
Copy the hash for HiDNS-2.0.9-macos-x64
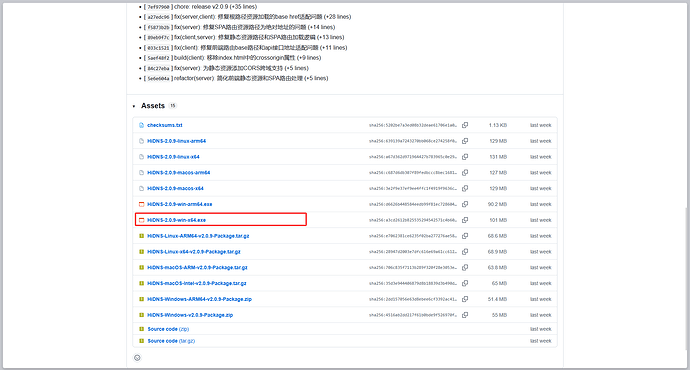click(x=465, y=188)
